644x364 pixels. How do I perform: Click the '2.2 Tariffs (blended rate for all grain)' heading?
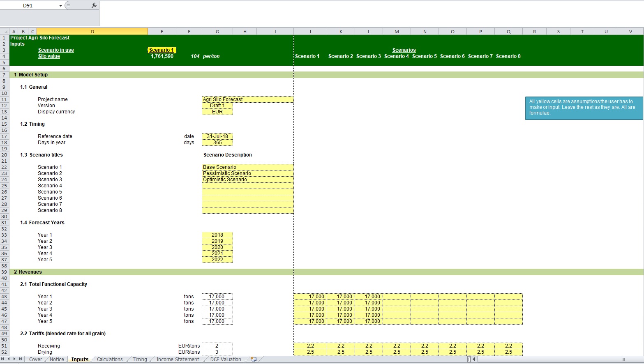pyautogui.click(x=63, y=334)
